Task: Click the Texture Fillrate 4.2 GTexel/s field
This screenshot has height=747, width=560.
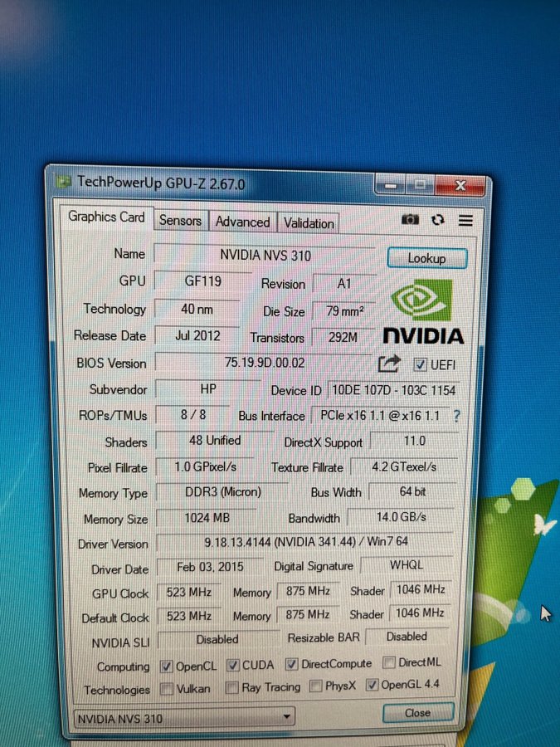Action: click(404, 466)
